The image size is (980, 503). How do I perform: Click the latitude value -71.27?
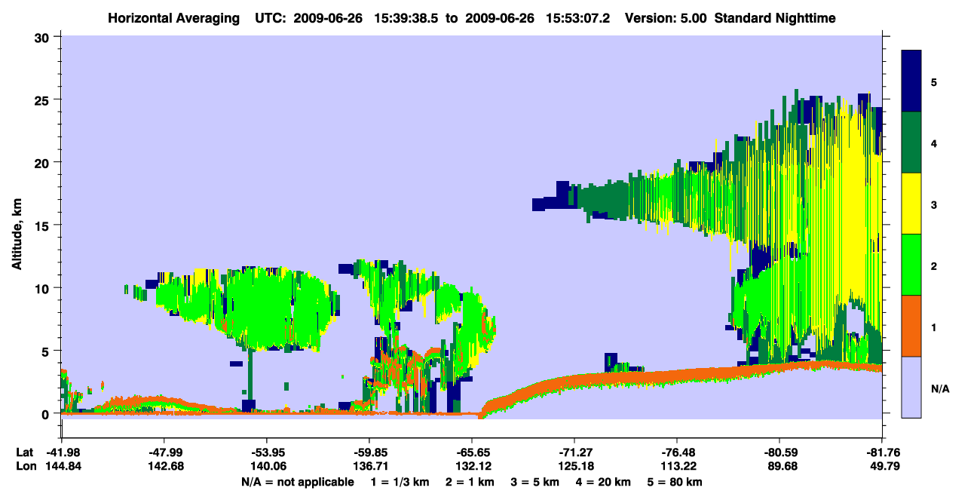[x=574, y=452]
